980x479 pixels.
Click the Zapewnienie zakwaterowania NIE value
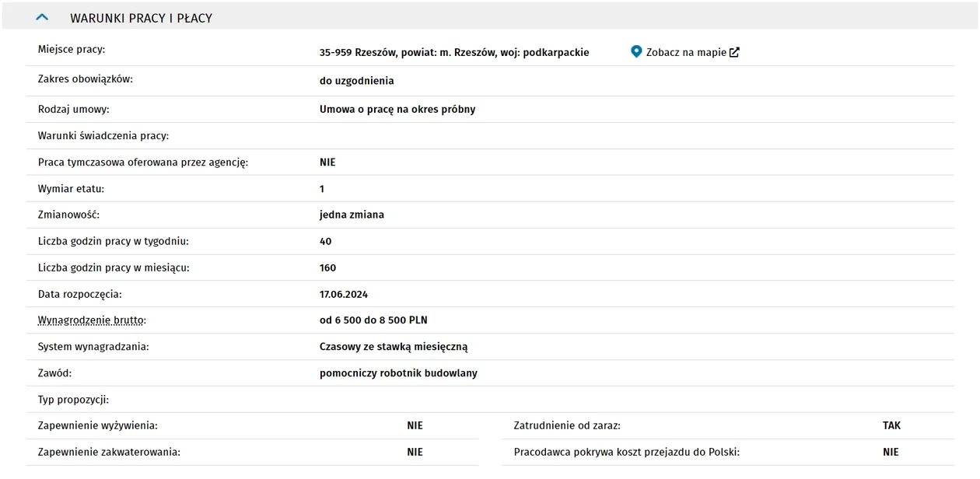[415, 452]
